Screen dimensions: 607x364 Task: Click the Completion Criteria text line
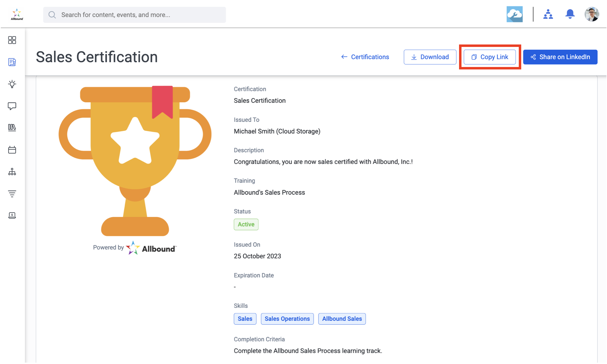coord(308,351)
